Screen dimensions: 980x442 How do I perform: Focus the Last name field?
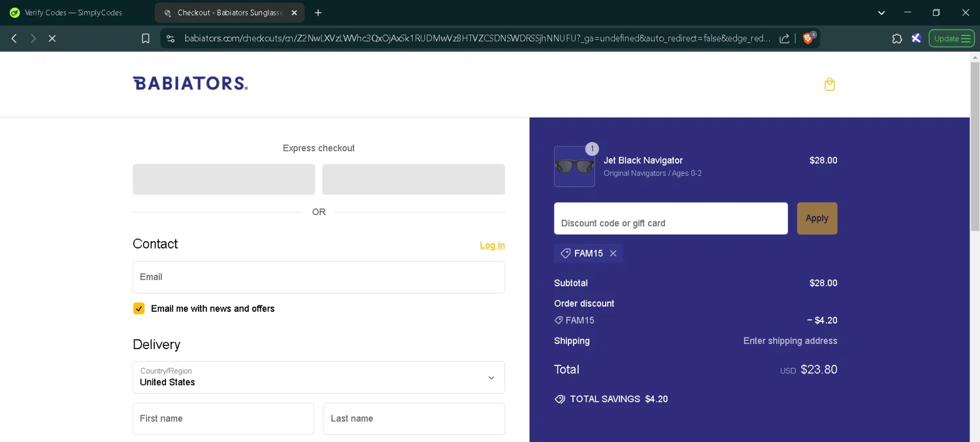tap(414, 418)
